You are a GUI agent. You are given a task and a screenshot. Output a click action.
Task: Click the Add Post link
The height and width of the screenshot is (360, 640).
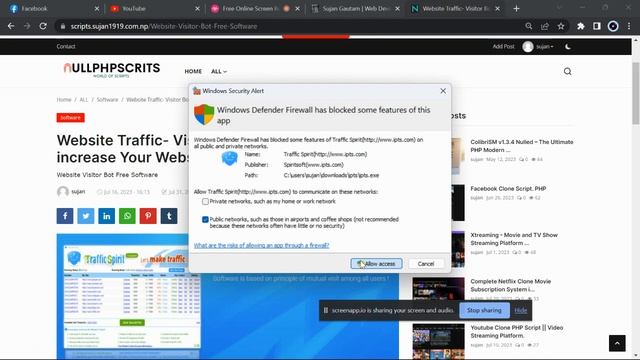pyautogui.click(x=503, y=47)
